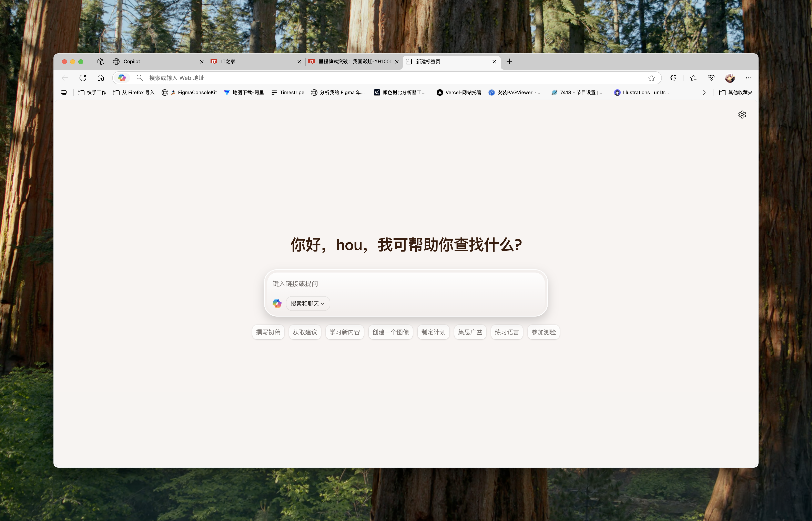
Task: Click the 练习语言 suggestion chip
Action: [x=507, y=332]
